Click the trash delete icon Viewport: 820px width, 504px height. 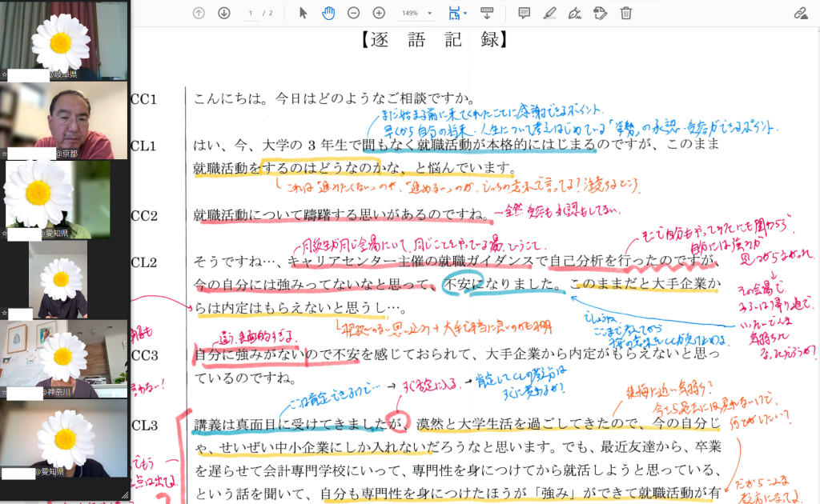(626, 13)
